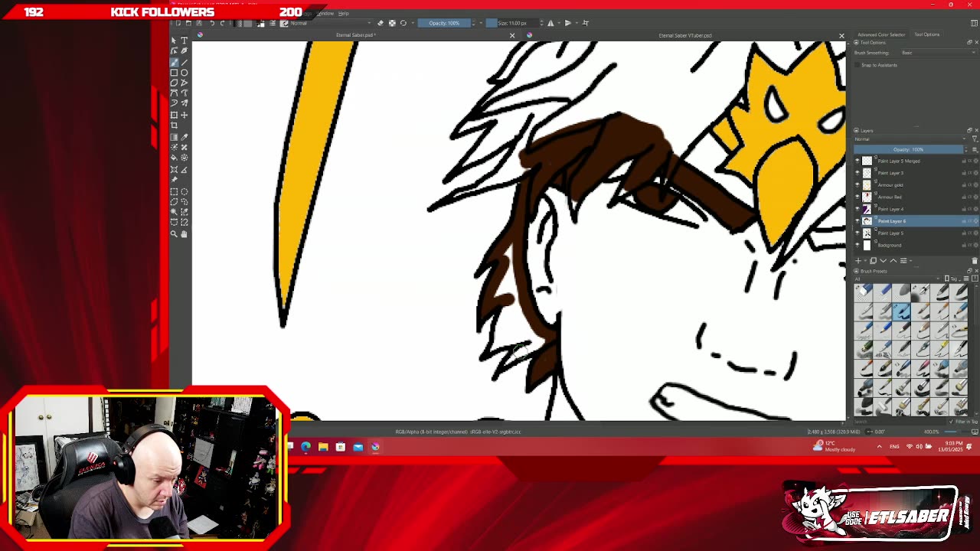
Task: Select the Move tool
Action: pyautogui.click(x=184, y=115)
